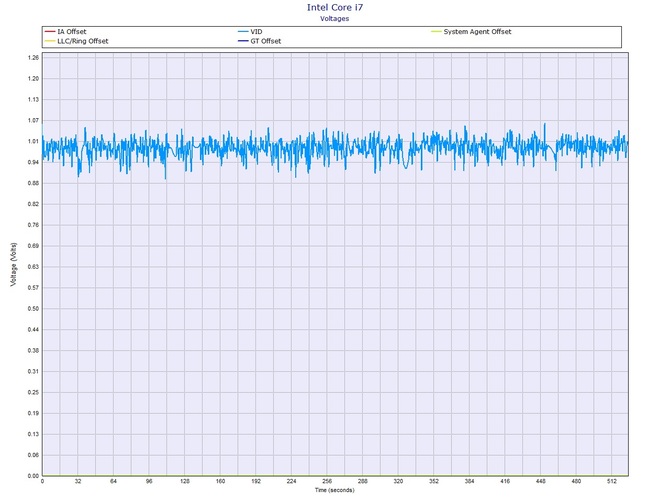Click the 32 x-axis tick label

tap(78, 481)
